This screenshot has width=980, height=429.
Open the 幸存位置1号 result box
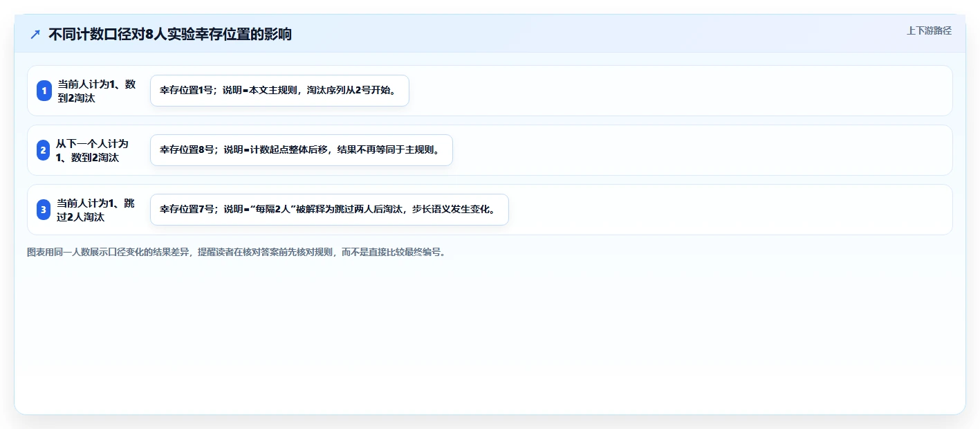coord(279,91)
